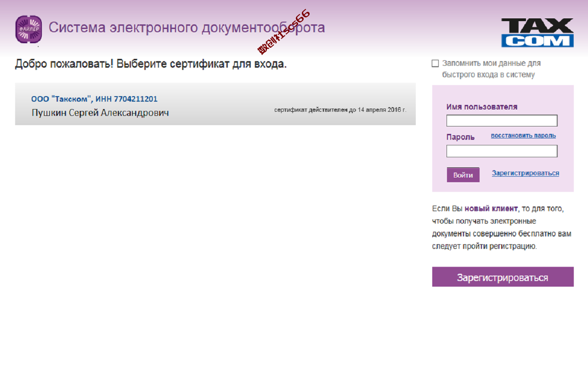Focus the Пароль input field

[502, 151]
